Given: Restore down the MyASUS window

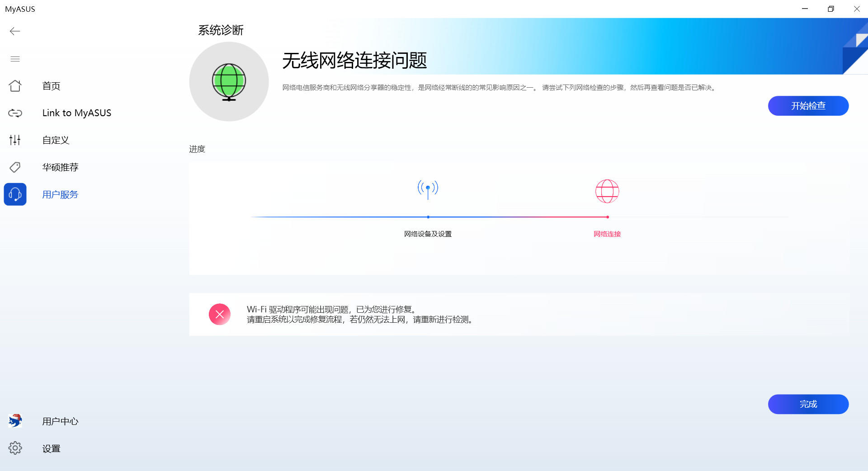Looking at the screenshot, I should pos(830,9).
